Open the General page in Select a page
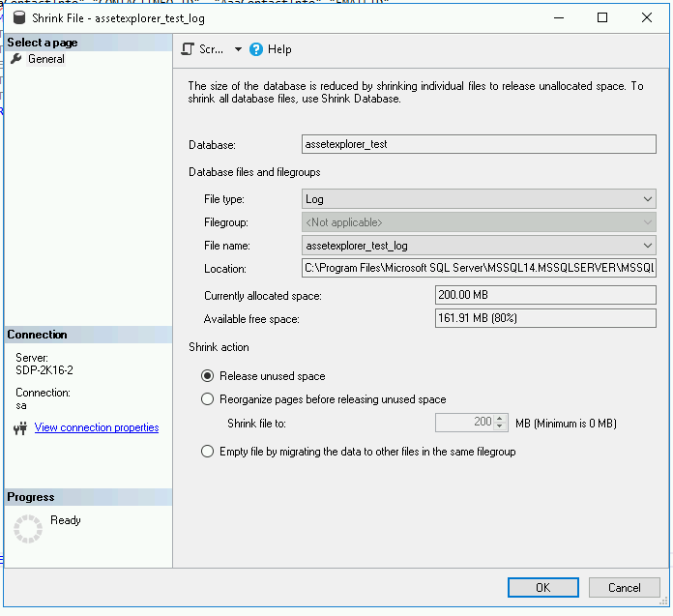 (45, 59)
